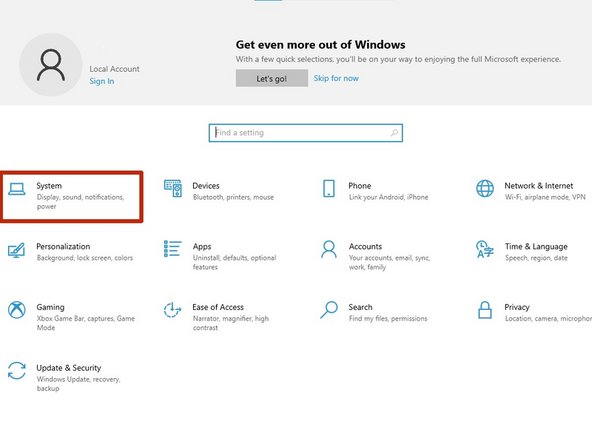The width and height of the screenshot is (592, 444).
Task: Click 'Display, sound, notifications, power' description
Action: tap(80, 202)
